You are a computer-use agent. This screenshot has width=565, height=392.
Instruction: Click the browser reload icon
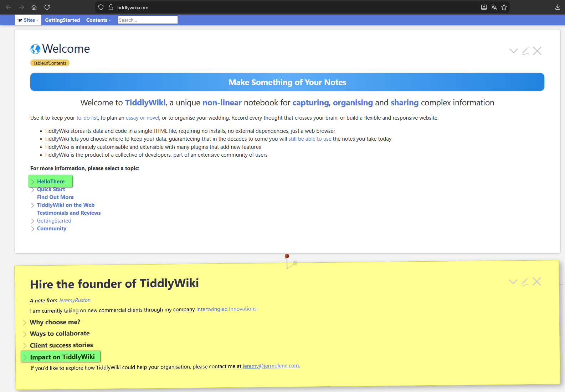click(x=47, y=7)
